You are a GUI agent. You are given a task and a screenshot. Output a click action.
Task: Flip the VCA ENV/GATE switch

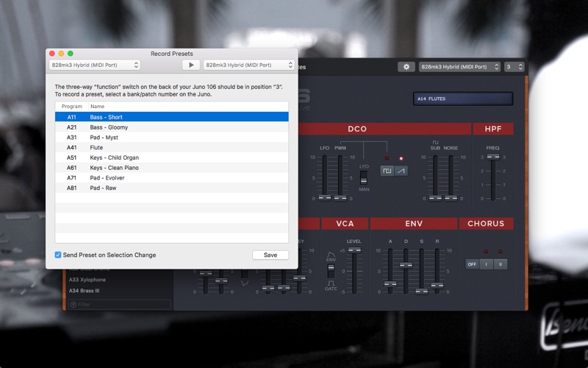click(x=331, y=269)
